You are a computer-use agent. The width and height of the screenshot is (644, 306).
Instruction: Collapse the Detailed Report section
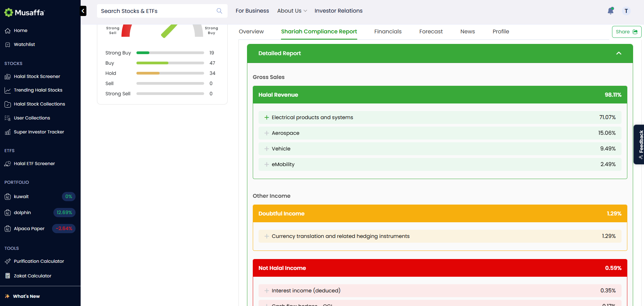pyautogui.click(x=619, y=53)
